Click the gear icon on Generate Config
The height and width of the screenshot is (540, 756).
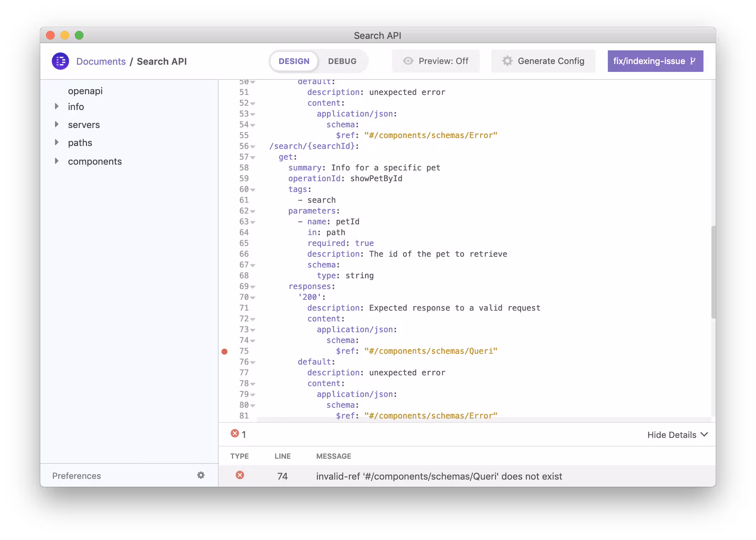pyautogui.click(x=507, y=61)
